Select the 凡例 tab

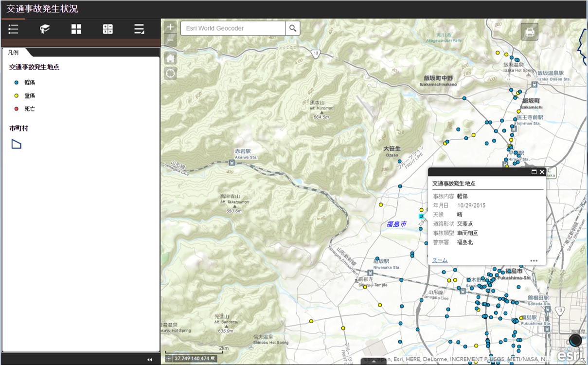tap(14, 52)
